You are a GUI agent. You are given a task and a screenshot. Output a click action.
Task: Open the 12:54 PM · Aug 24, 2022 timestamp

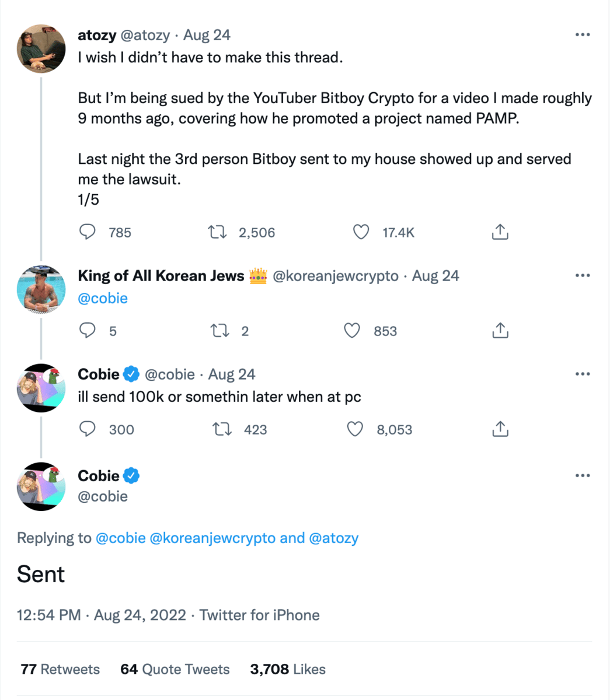point(101,615)
